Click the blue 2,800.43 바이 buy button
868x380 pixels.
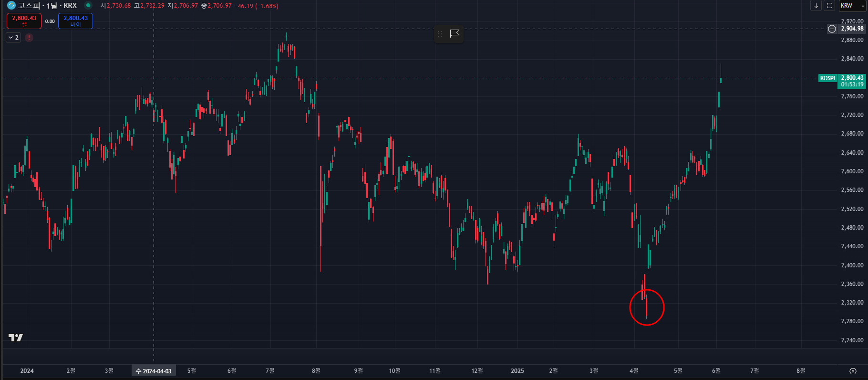pos(75,21)
